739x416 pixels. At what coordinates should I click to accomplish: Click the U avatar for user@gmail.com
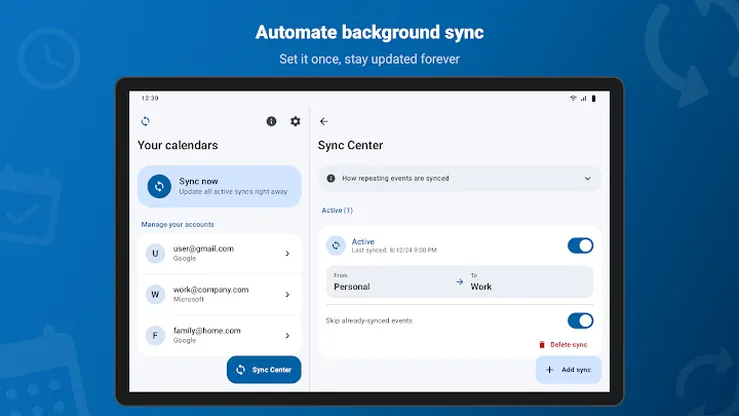pos(155,253)
